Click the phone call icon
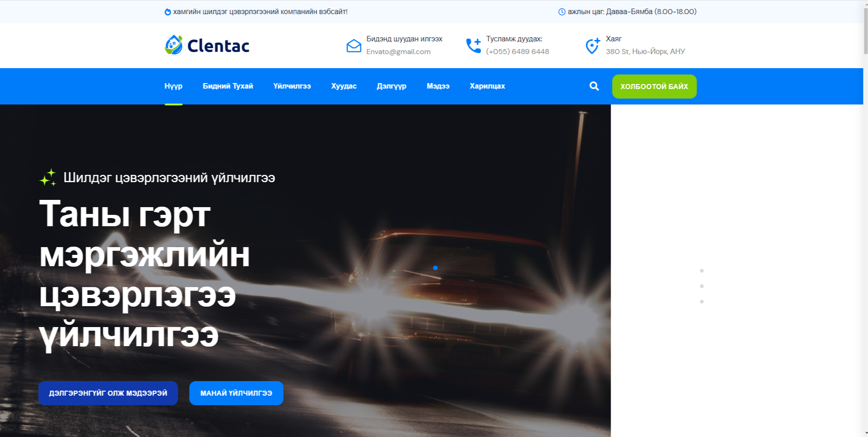The image size is (868, 437). pos(473,45)
